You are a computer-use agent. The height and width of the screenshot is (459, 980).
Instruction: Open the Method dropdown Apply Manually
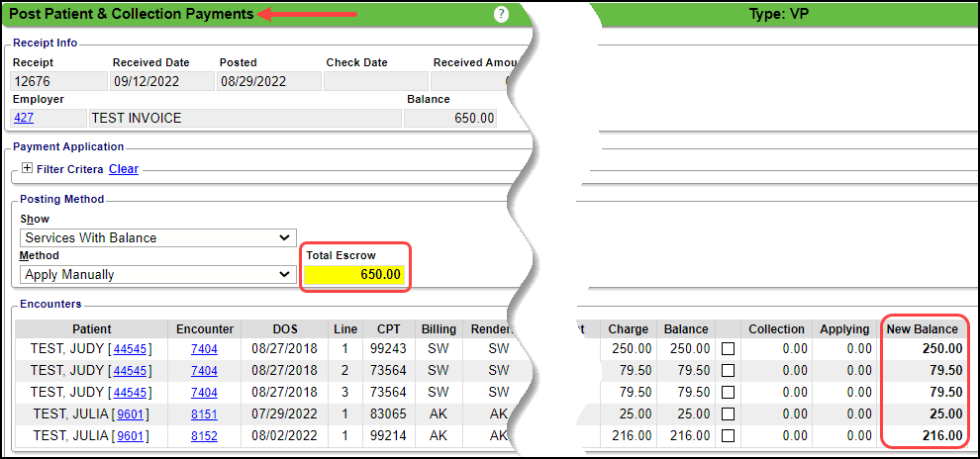[158, 274]
